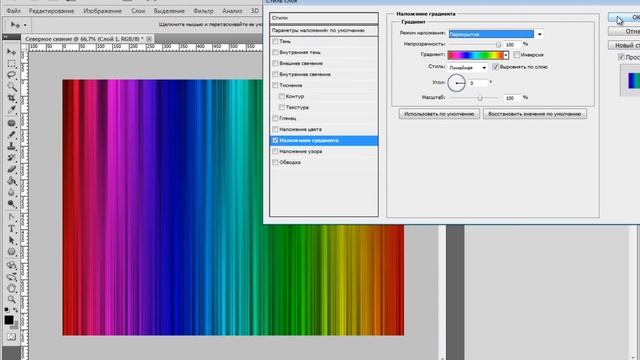Viewport: 640px width, 360px height.
Task: Click the Масштаб scale slider
Action: 480,98
